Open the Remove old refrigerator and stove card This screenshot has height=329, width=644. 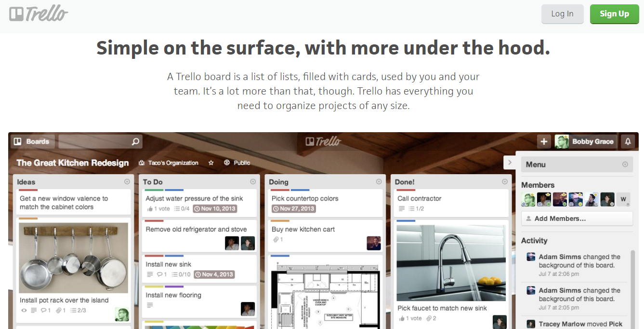pos(199,236)
